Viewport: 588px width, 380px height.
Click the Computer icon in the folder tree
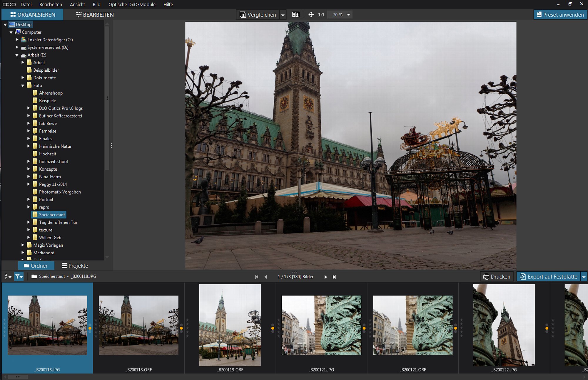pyautogui.click(x=18, y=32)
